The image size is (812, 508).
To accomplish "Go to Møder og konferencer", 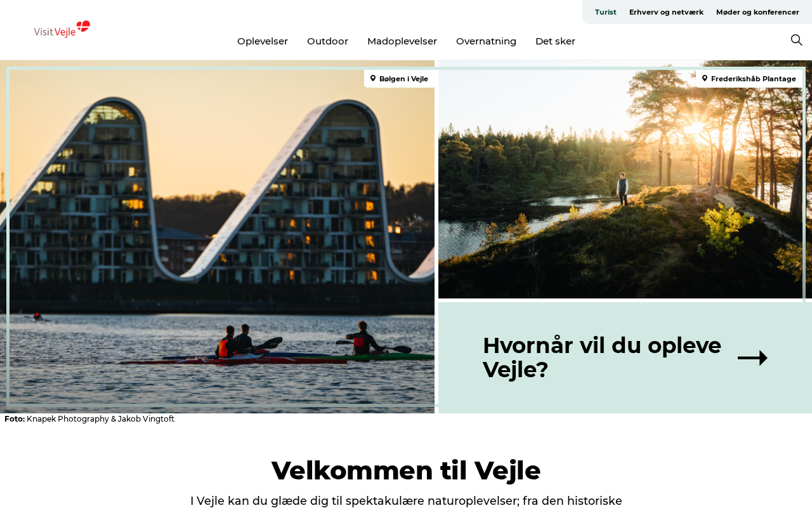I will (757, 12).
